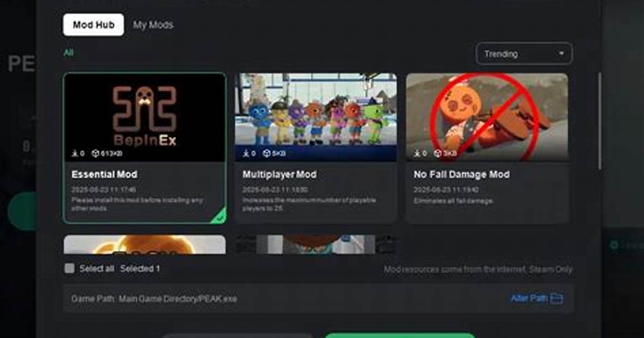Select the No Fall Damage Mod title
The height and width of the screenshot is (338, 644).
click(461, 174)
